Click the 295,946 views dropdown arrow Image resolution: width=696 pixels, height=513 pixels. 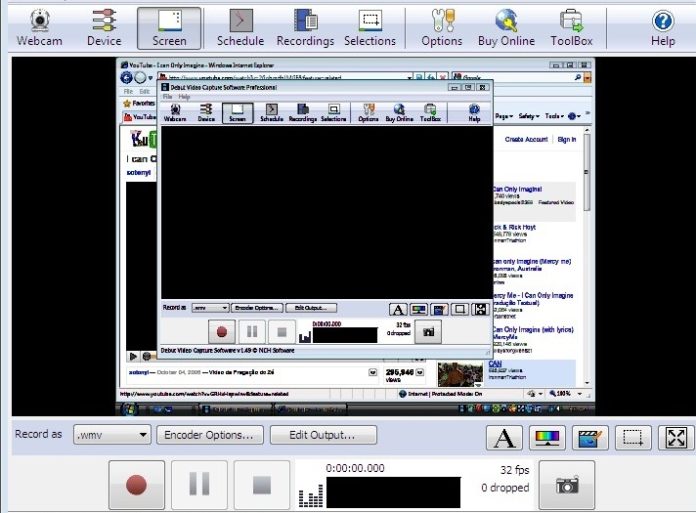[420, 372]
